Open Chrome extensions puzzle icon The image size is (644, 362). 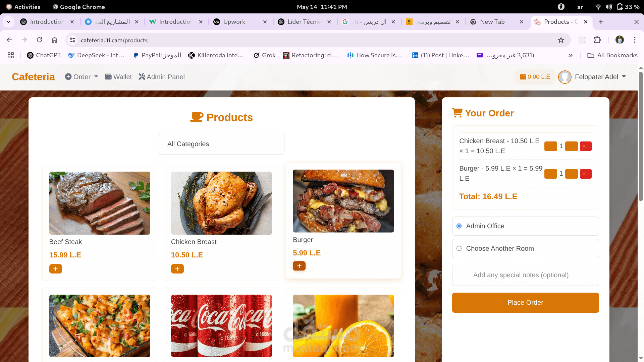coord(597,40)
